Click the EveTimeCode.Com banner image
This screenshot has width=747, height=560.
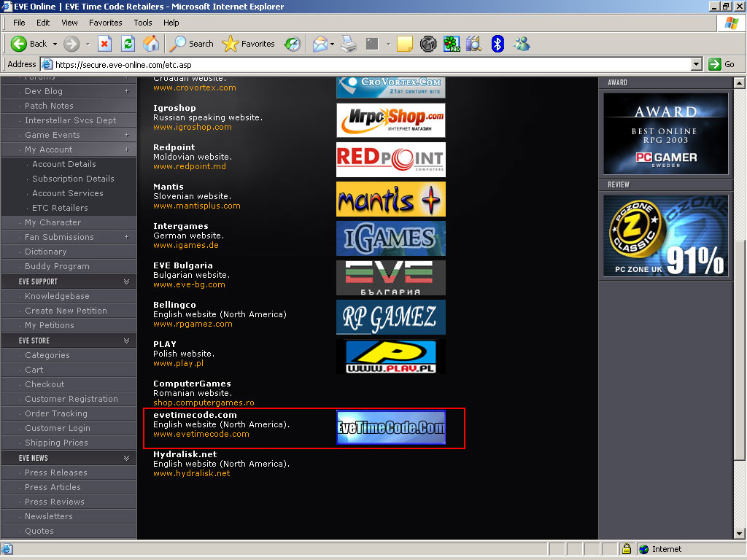coord(391,427)
